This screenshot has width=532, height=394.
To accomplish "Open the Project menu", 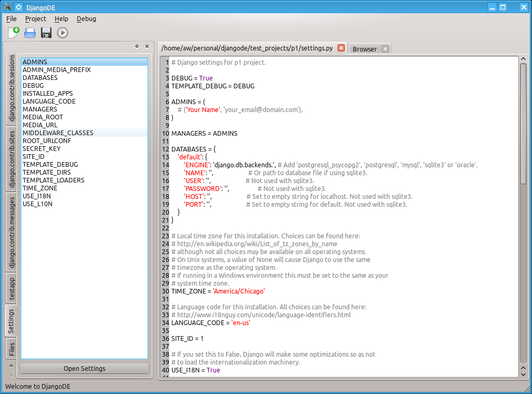I will 35,18.
